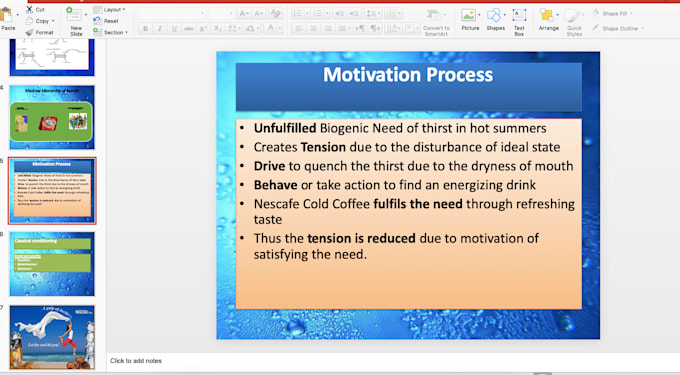Insert a Picture
Screen dimensions: 680x375
(x=470, y=20)
